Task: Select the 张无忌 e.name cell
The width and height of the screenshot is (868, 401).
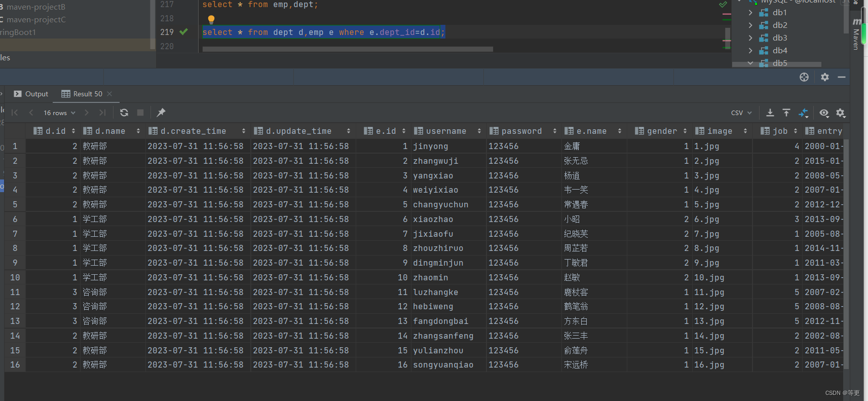Action: (x=594, y=161)
